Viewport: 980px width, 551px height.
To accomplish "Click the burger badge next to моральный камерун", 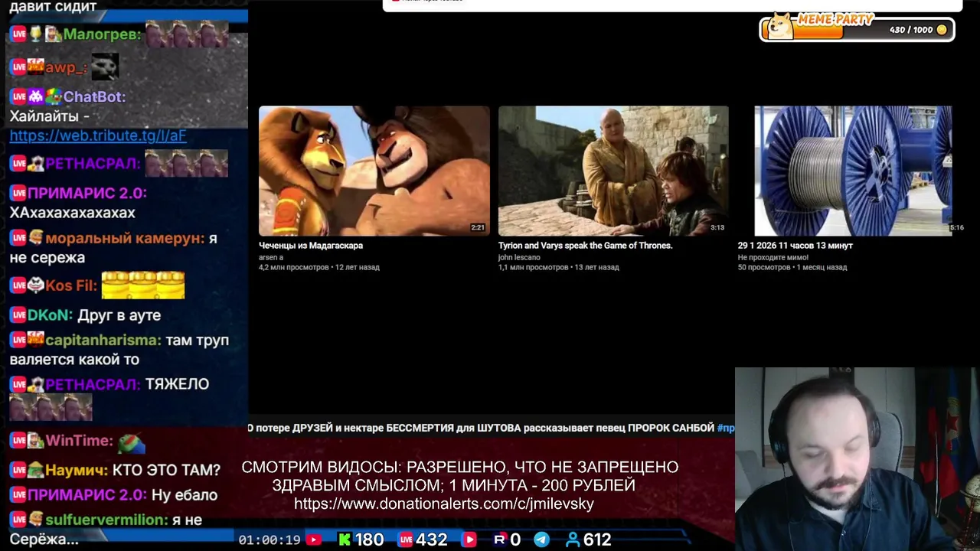I will point(35,238).
